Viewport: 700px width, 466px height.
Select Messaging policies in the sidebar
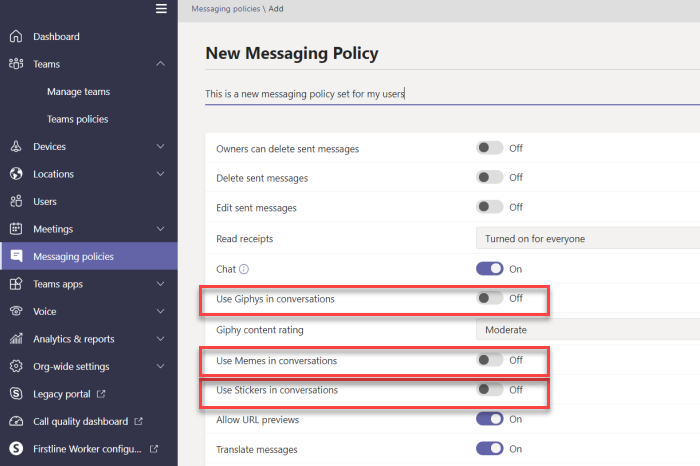click(x=89, y=256)
